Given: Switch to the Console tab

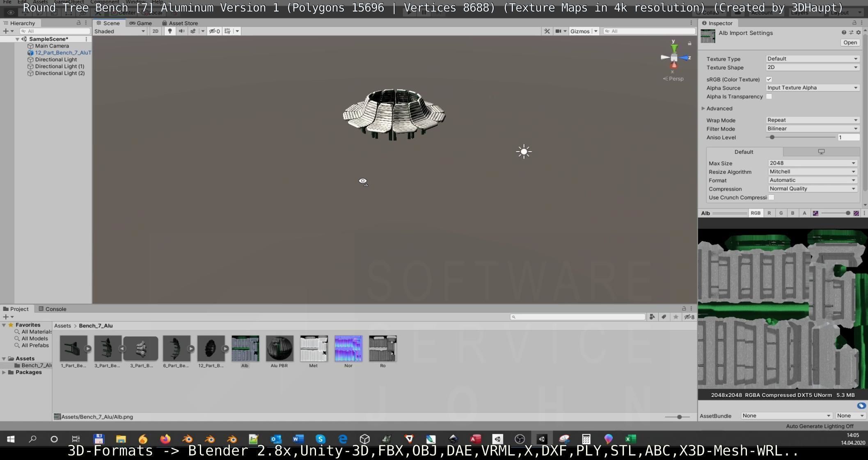Looking at the screenshot, I should coord(53,309).
